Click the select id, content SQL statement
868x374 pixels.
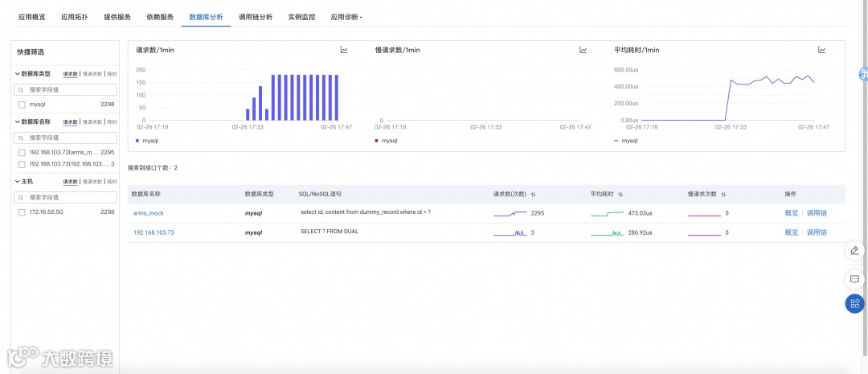tap(366, 212)
